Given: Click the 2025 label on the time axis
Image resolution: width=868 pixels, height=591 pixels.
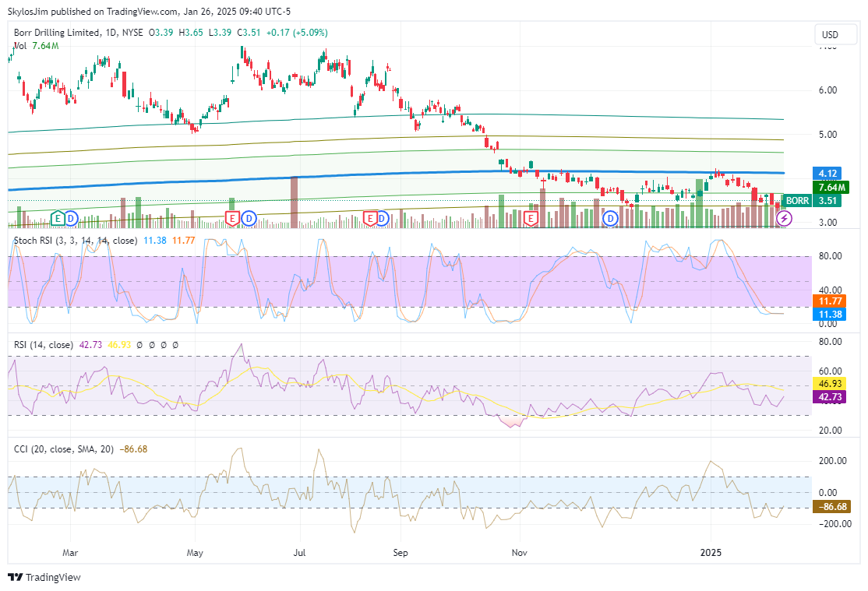Looking at the screenshot, I should pos(711,553).
